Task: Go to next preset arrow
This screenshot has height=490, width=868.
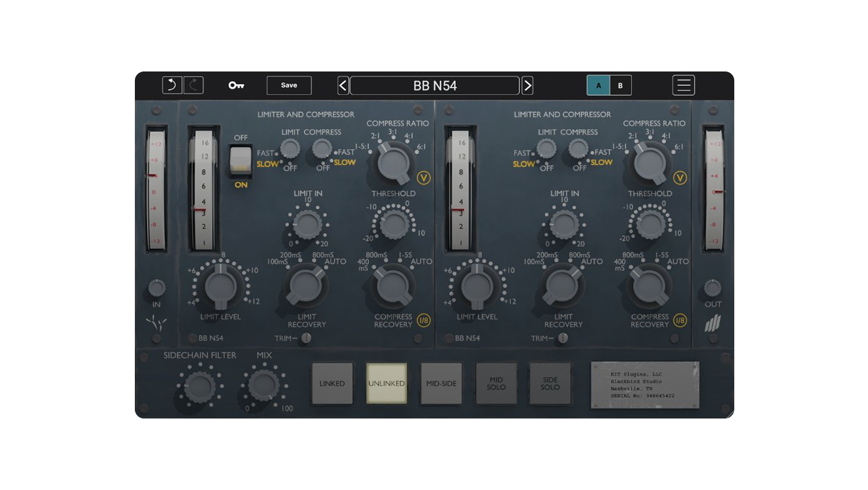Action: (x=527, y=85)
